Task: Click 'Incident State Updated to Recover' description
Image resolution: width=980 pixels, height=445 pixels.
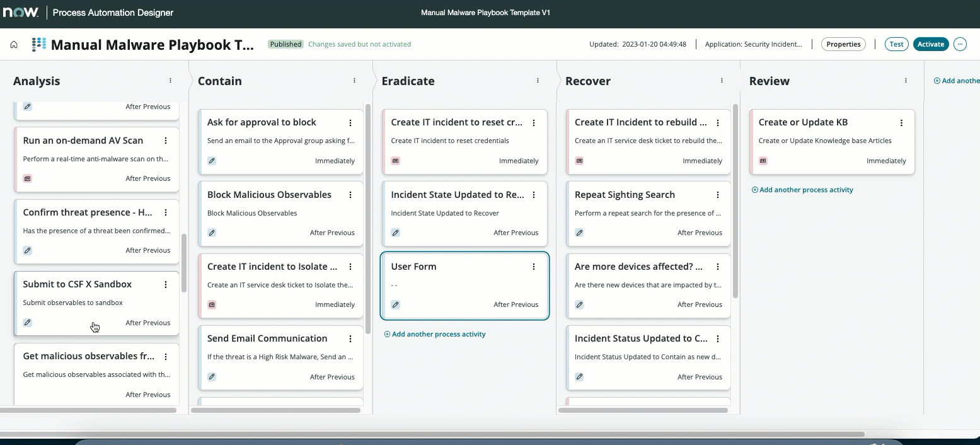Action: pyautogui.click(x=445, y=213)
